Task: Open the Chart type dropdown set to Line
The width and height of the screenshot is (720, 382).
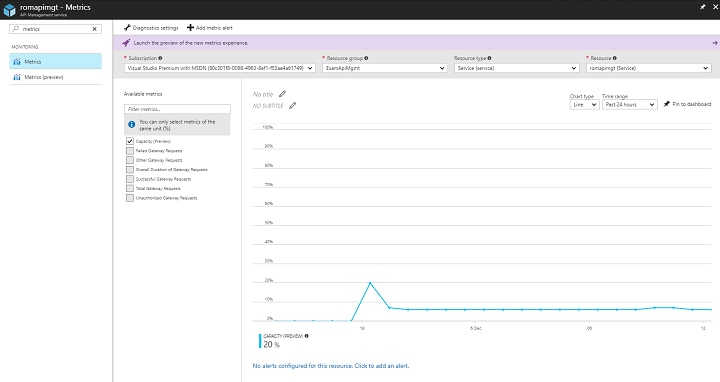Action: click(x=585, y=105)
